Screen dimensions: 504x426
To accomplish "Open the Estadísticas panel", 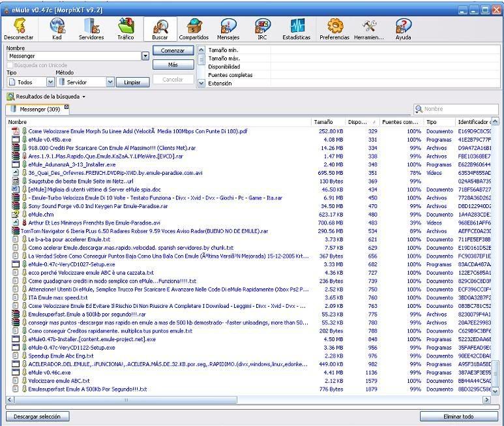I will [297, 29].
